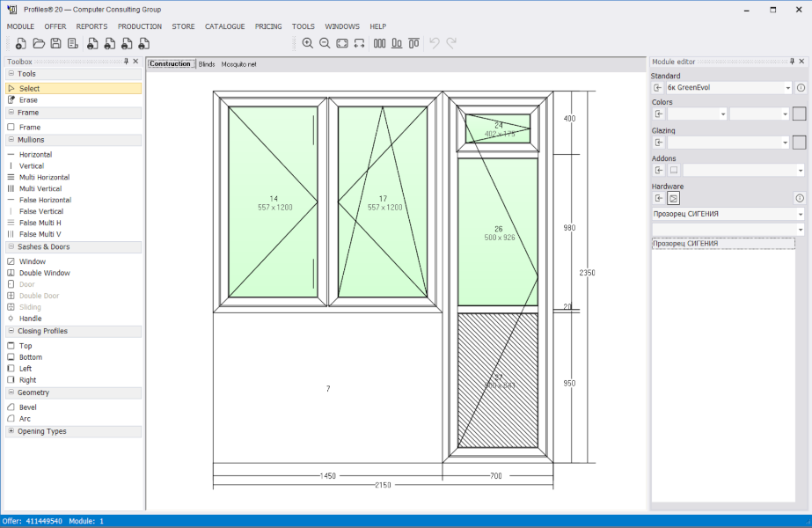Open the PRODUCTION menu
Image resolution: width=812 pixels, height=528 pixels.
[140, 26]
